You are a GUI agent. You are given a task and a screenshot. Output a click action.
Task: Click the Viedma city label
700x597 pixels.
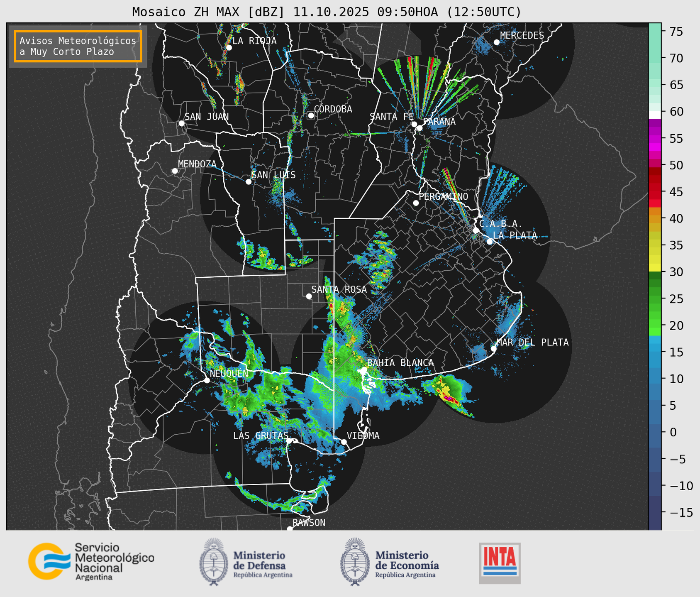pos(363,436)
